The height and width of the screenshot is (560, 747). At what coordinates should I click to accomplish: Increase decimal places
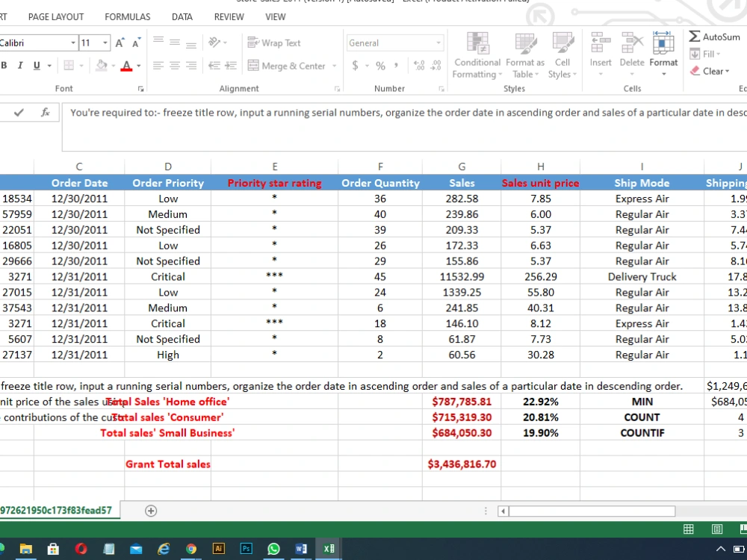[x=419, y=66]
